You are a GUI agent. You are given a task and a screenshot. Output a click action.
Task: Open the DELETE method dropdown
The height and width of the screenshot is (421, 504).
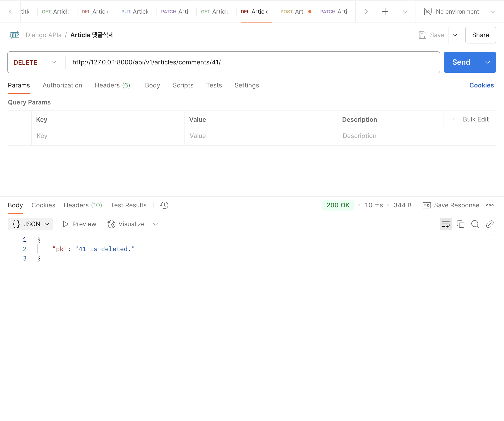pos(35,62)
